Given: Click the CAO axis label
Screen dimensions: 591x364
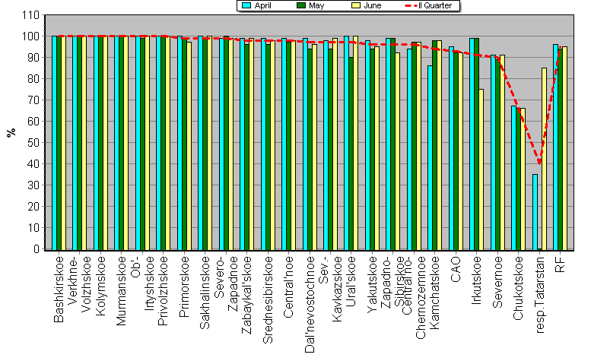Looking at the screenshot, I should point(456,270).
